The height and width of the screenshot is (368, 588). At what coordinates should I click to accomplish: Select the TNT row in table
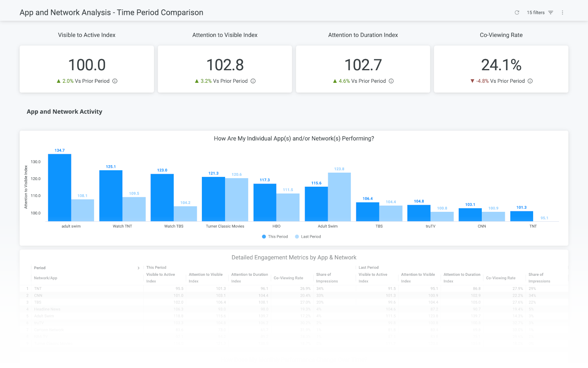click(x=38, y=289)
